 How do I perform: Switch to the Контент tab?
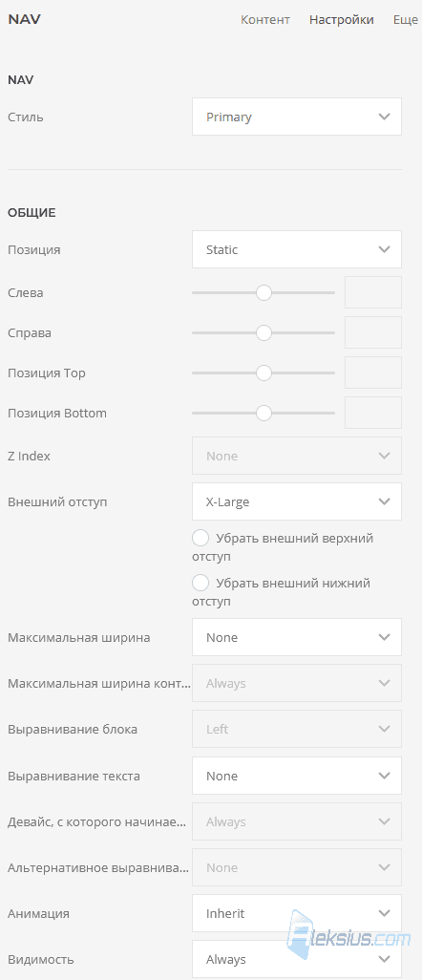click(x=265, y=20)
